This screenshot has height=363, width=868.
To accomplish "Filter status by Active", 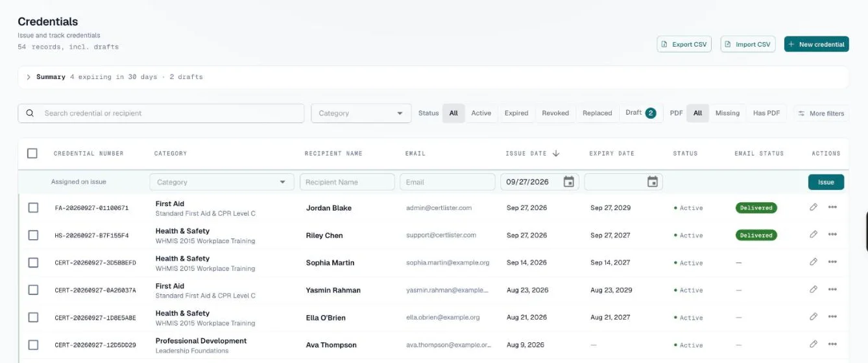I will pyautogui.click(x=481, y=113).
